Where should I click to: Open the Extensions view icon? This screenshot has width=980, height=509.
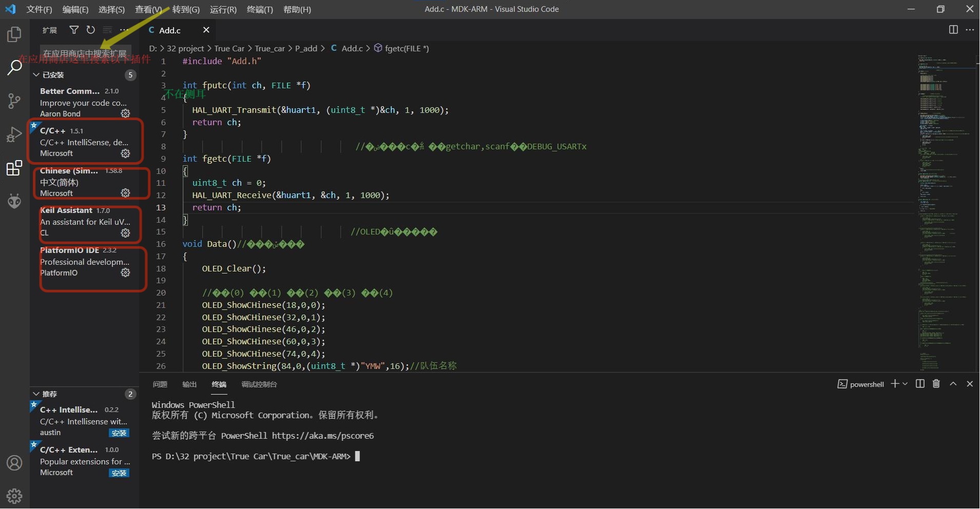click(14, 168)
